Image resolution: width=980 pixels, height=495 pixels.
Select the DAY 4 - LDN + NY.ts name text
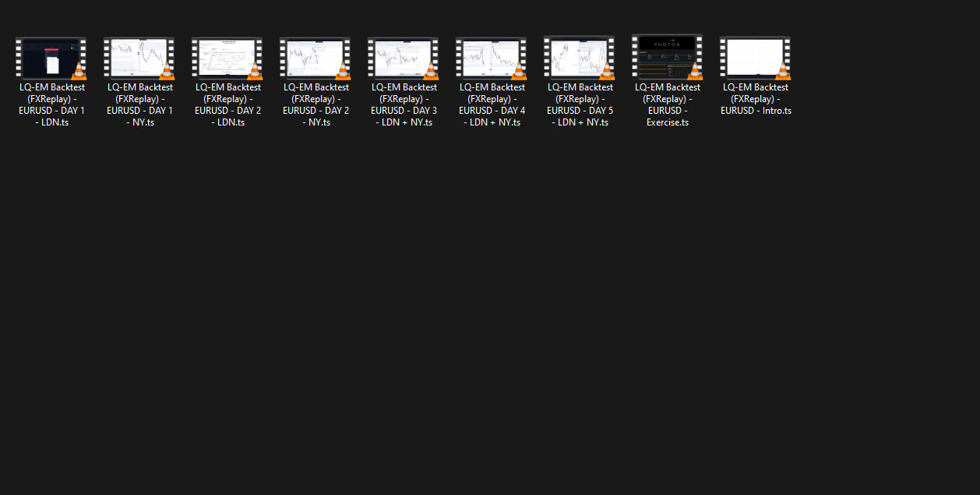[x=492, y=105]
